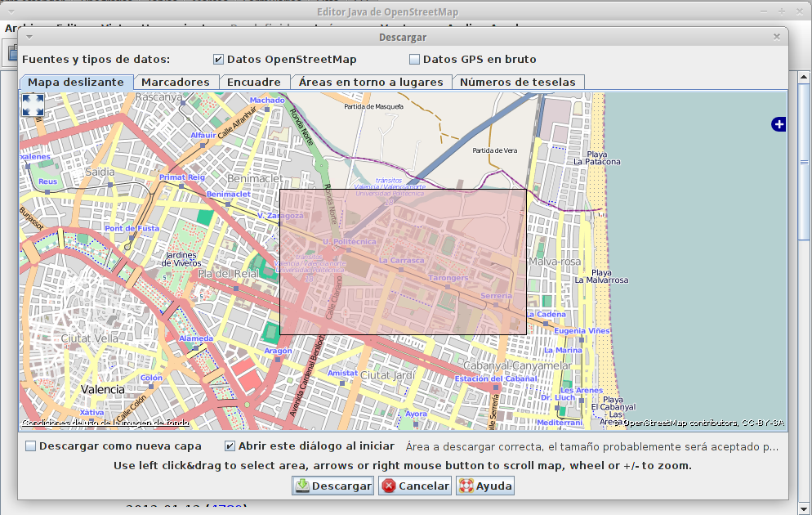Click the red X icon on Cancelar
812x515 pixels.
tap(389, 486)
